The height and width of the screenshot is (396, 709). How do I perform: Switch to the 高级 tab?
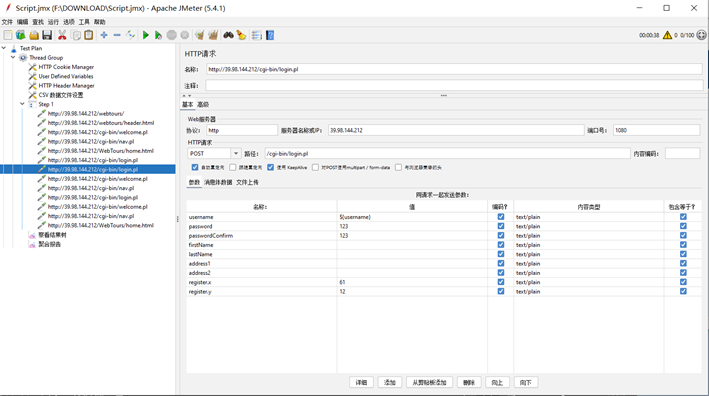click(x=203, y=104)
